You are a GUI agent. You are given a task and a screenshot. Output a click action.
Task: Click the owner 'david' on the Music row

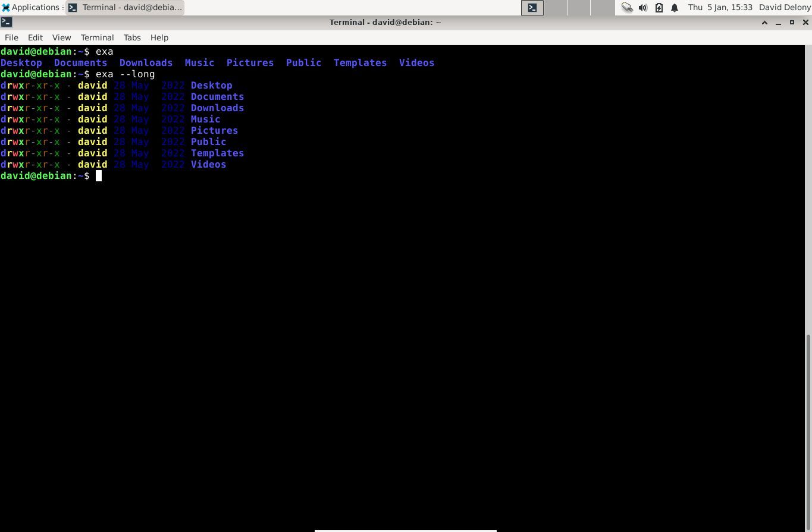93,119
